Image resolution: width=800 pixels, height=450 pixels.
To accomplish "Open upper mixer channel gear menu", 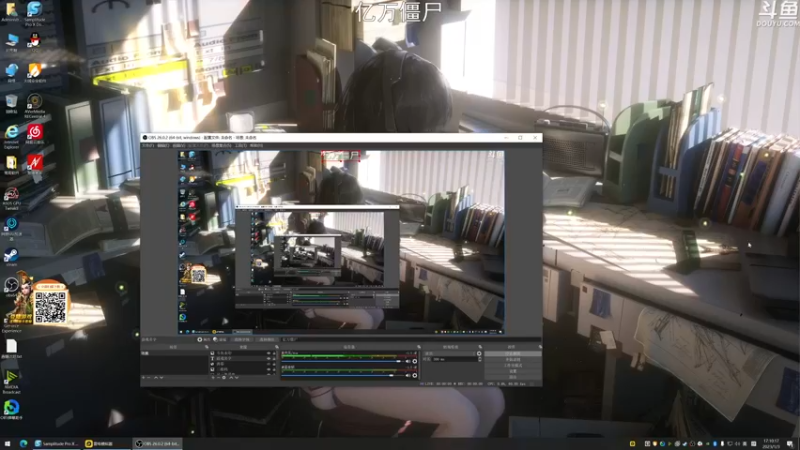I will point(415,361).
